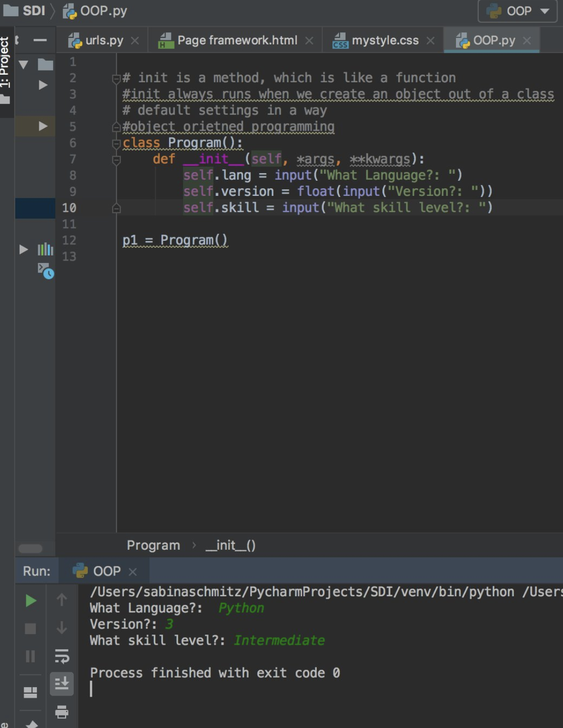Click the gray Stop process square
563x728 pixels.
click(31, 629)
